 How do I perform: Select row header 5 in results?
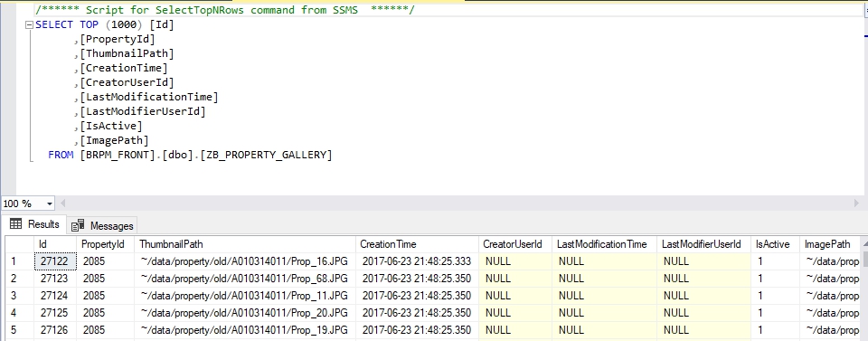(20, 330)
